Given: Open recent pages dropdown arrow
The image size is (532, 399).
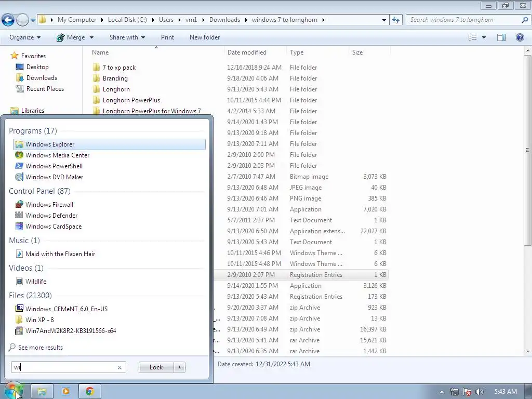Looking at the screenshot, I should tap(33, 20).
